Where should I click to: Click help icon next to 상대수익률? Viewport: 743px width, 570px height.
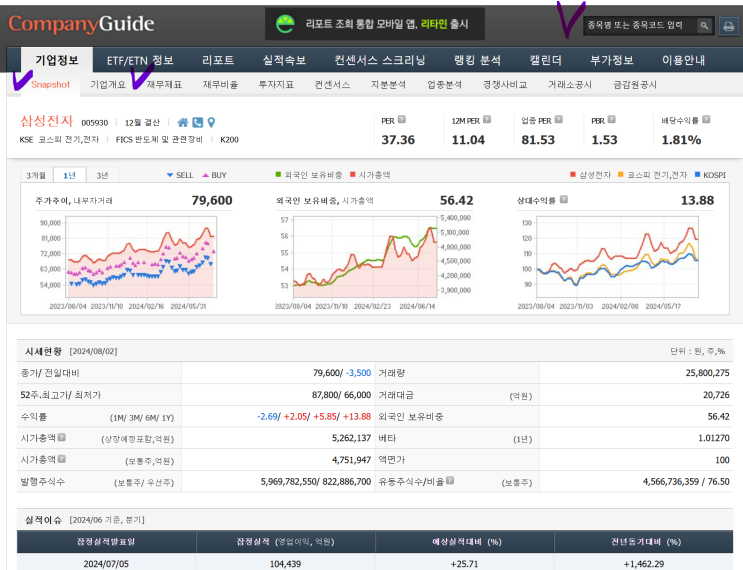coord(563,199)
